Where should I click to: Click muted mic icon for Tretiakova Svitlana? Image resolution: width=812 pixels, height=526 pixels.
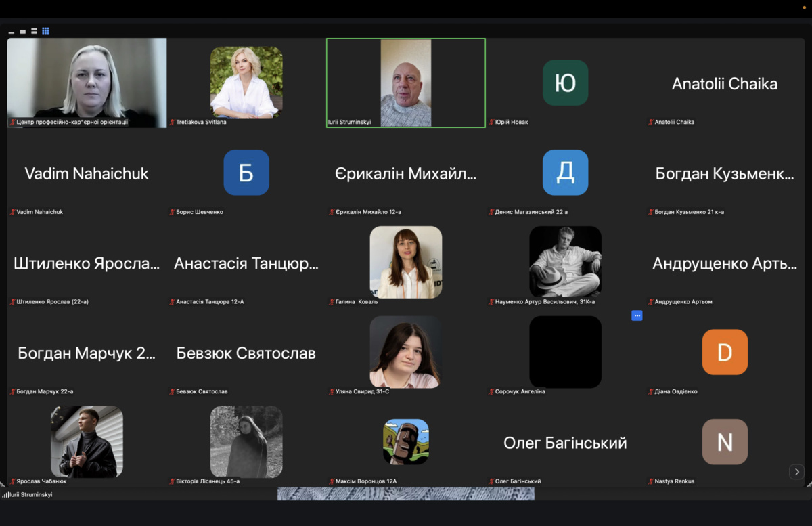[173, 123]
